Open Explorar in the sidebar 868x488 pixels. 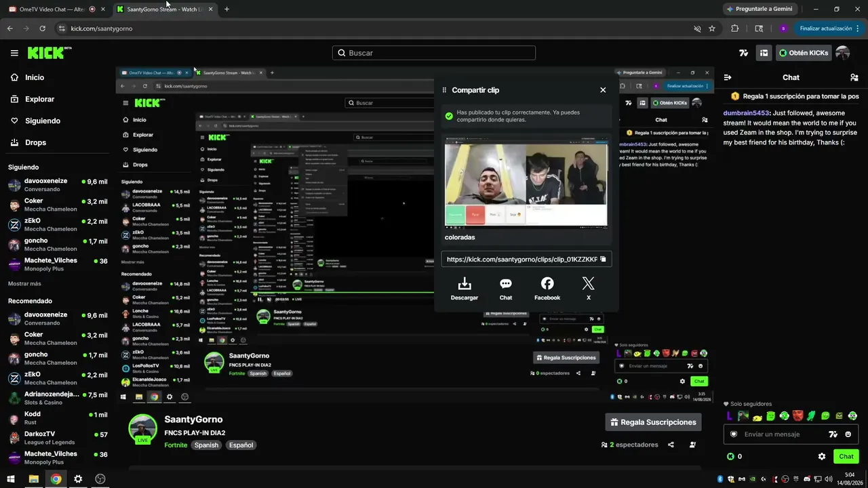click(x=32, y=99)
